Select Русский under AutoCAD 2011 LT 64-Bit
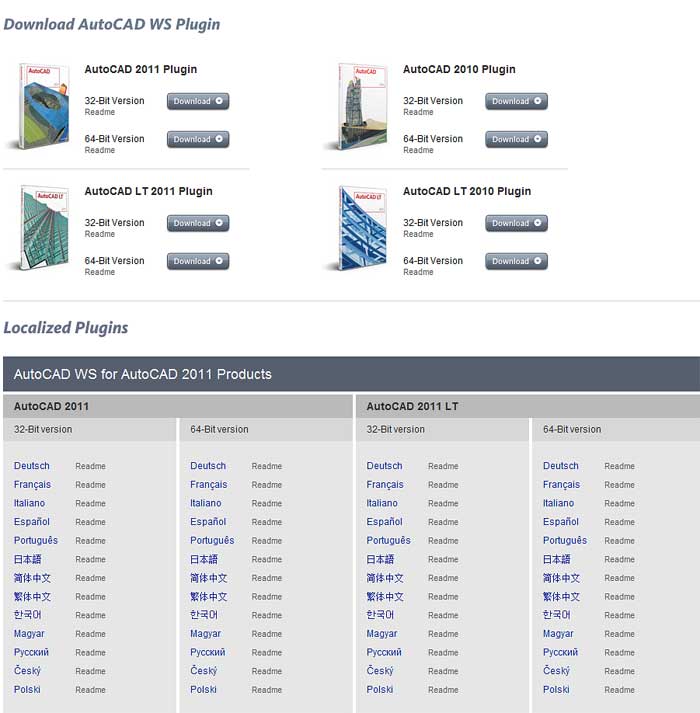This screenshot has height=713, width=700. 560,652
